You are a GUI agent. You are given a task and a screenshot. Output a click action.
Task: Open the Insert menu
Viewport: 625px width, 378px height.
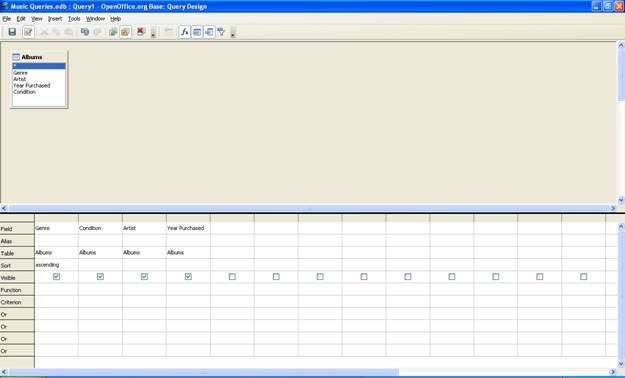point(55,19)
